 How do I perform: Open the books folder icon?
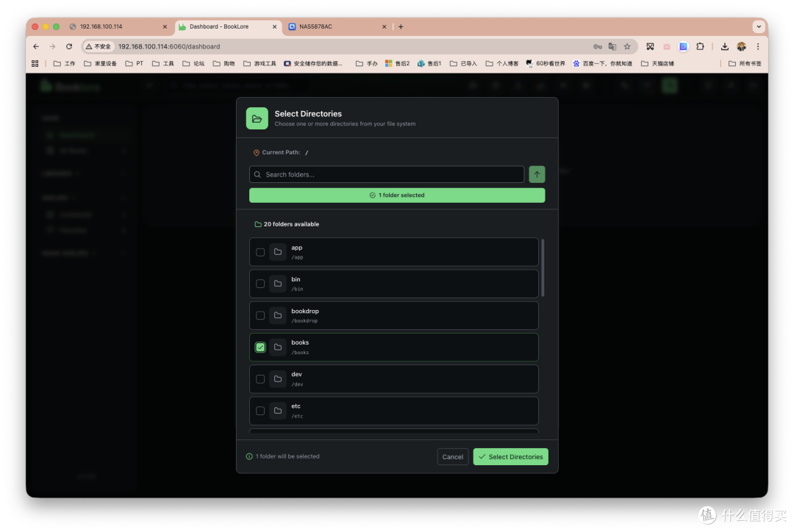point(277,348)
